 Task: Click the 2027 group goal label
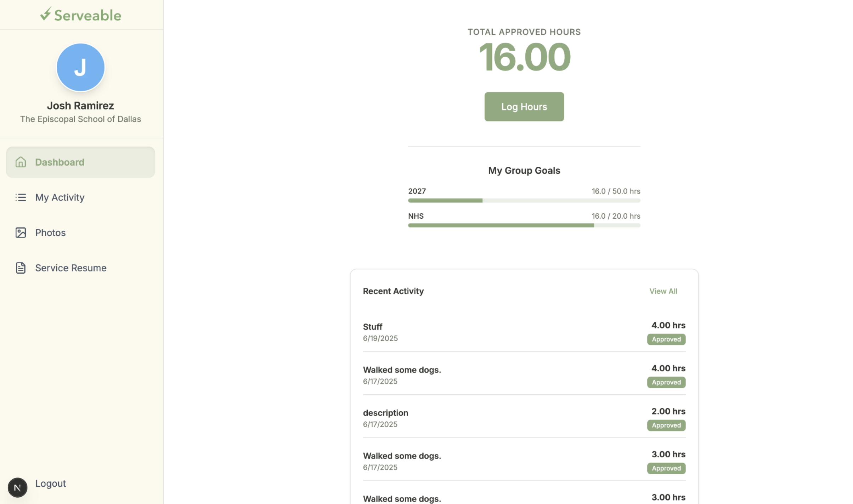pyautogui.click(x=417, y=191)
